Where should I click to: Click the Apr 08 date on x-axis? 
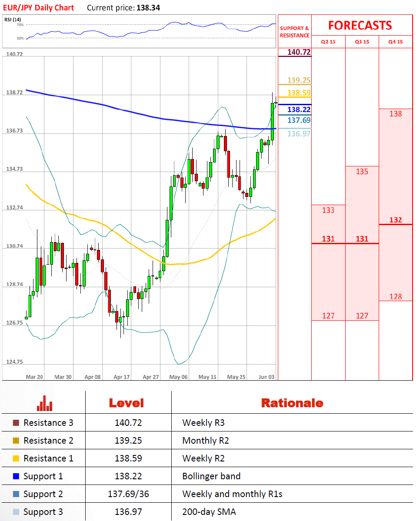coord(93,377)
